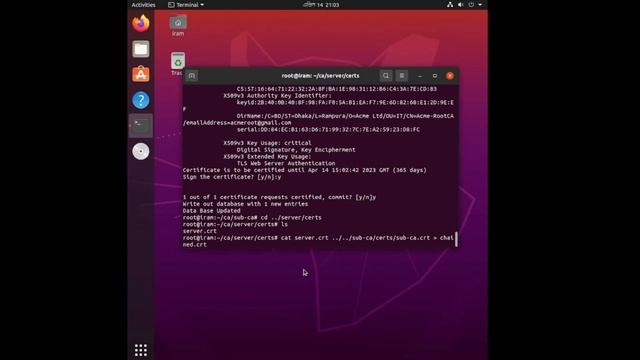Screen dimensions: 640x360
Task: Click the line with only the 'ls' command
Action: coord(235,224)
